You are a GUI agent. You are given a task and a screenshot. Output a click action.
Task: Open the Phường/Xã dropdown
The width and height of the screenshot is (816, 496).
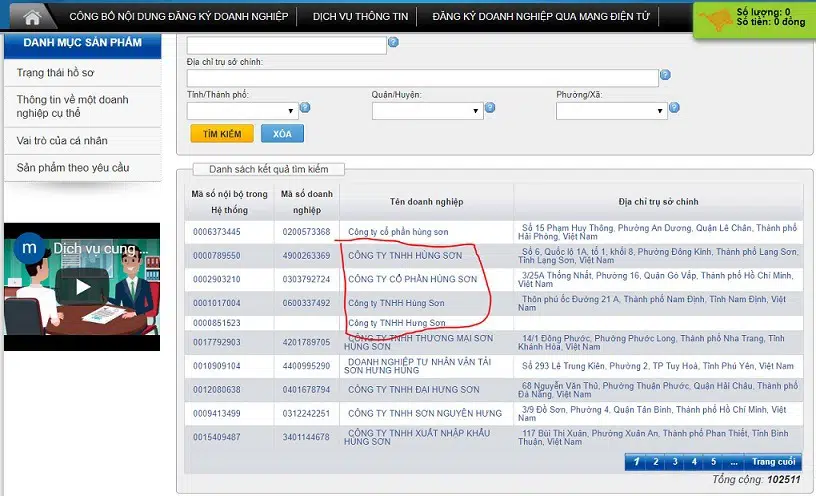tap(611, 111)
